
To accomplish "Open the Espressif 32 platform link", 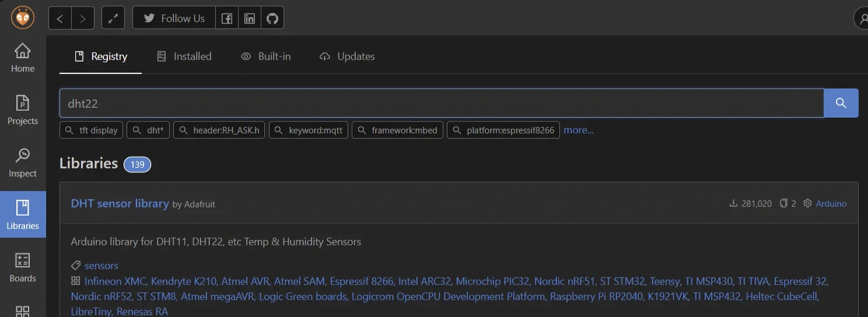I will pos(800,281).
